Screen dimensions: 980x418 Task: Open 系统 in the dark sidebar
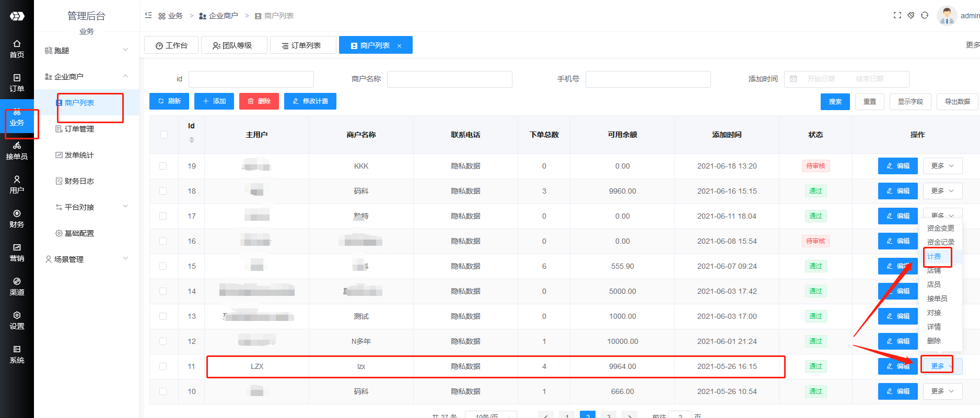[x=17, y=354]
